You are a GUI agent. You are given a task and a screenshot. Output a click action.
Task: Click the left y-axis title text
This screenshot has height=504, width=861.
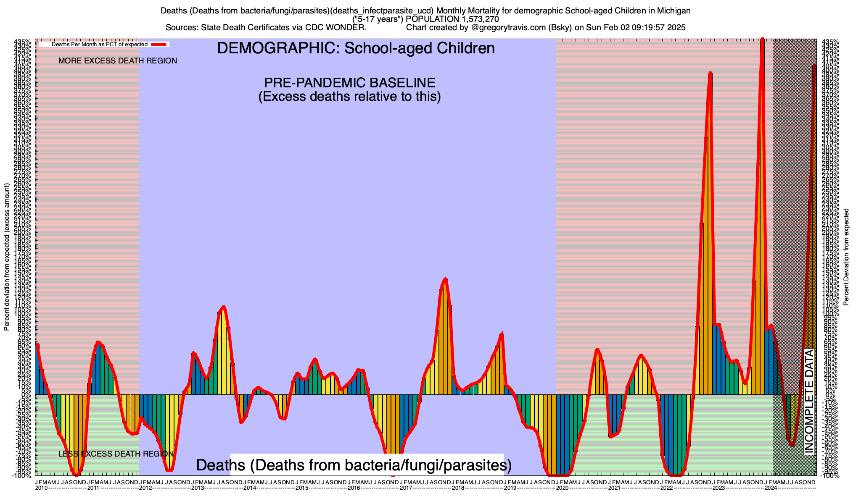point(7,257)
